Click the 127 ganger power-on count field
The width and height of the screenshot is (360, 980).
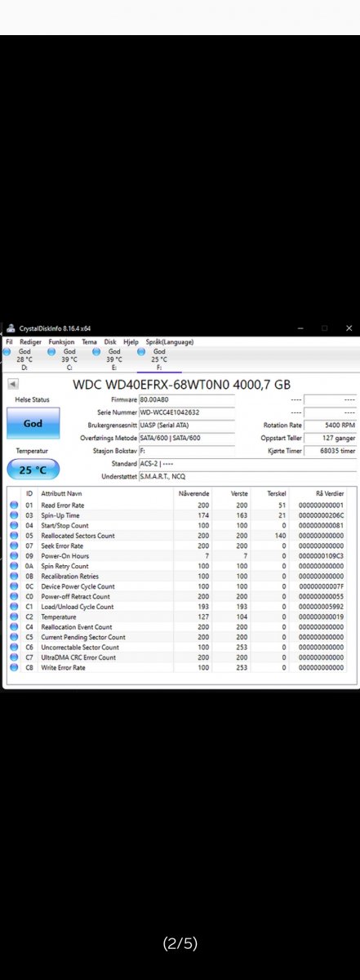[330, 438]
